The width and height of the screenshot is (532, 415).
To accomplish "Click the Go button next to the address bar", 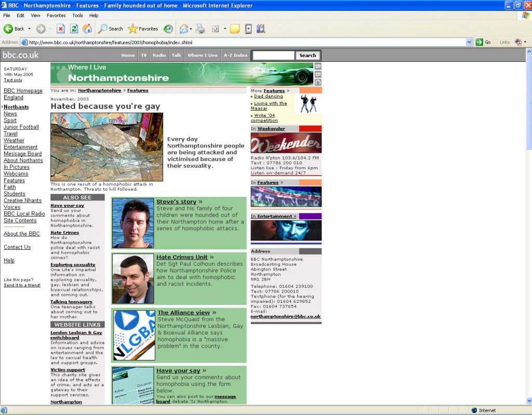I will [x=484, y=42].
